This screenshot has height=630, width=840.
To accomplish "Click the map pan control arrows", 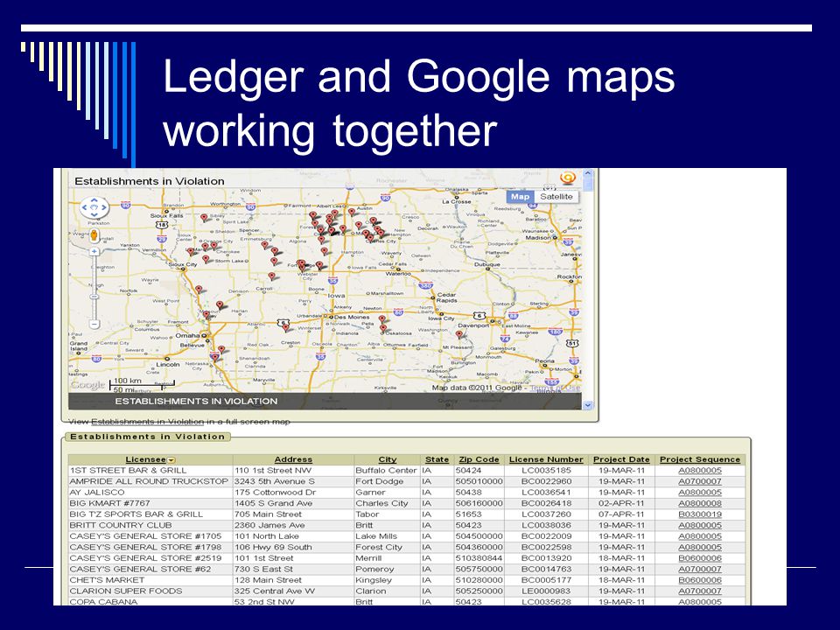I will tap(94, 206).
